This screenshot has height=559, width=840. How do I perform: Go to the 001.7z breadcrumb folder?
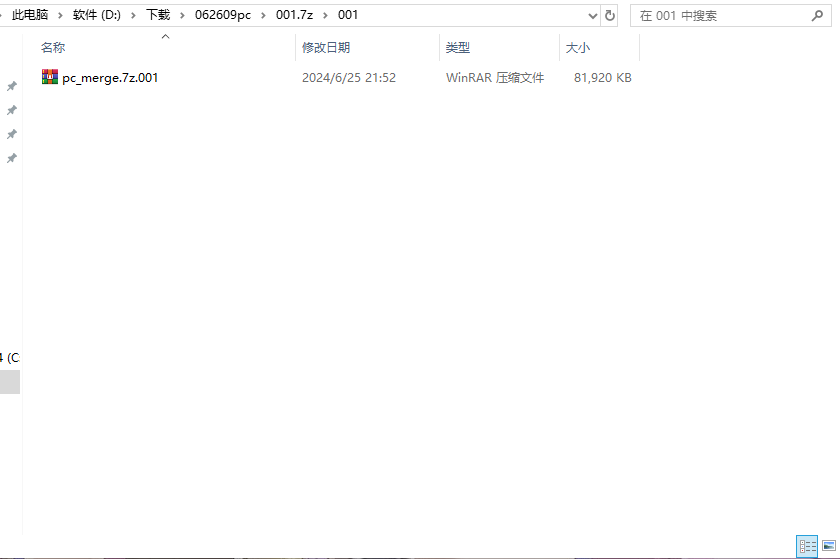294,15
